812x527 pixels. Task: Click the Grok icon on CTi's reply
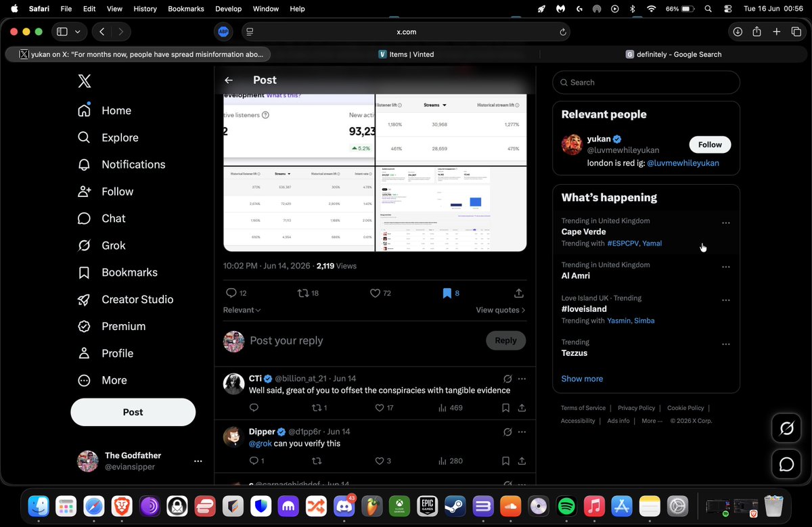click(507, 379)
